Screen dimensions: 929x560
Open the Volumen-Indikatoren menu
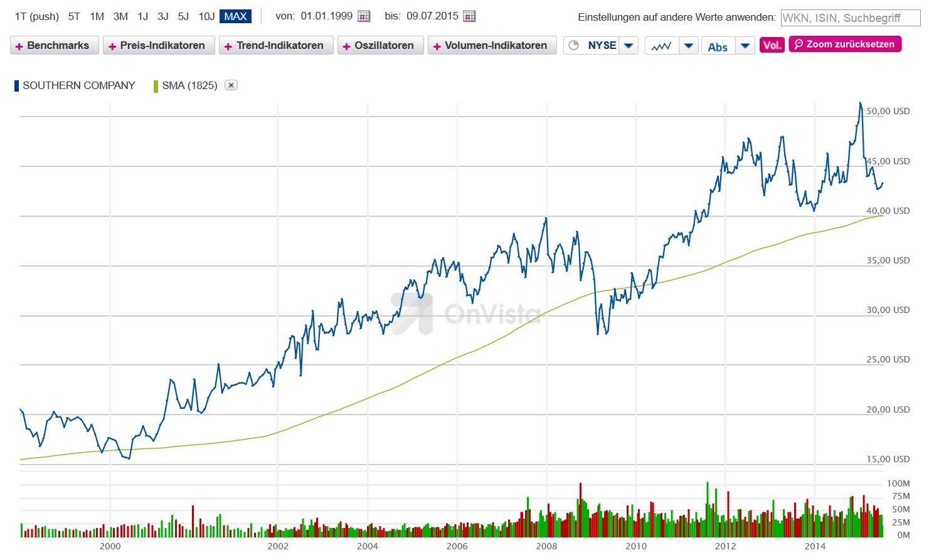pyautogui.click(x=492, y=46)
